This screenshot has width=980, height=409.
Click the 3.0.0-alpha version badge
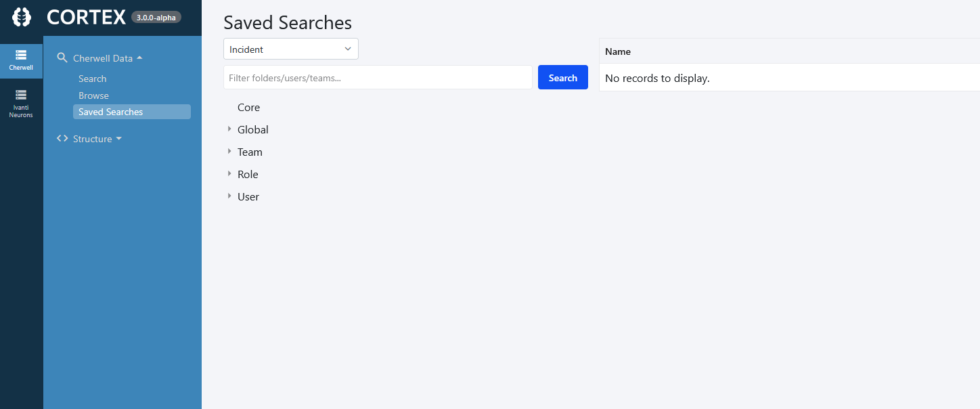(156, 18)
